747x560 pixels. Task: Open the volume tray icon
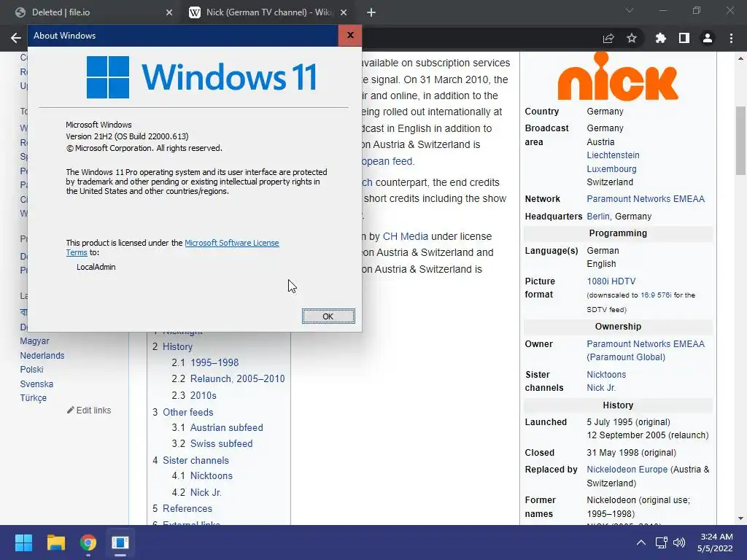pyautogui.click(x=679, y=542)
